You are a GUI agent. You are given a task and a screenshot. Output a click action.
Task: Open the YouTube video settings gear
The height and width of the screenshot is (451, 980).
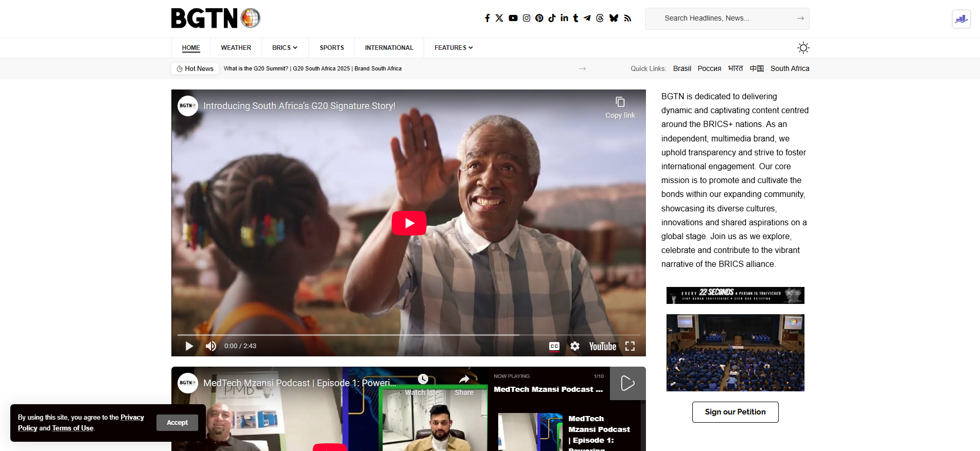coord(575,346)
